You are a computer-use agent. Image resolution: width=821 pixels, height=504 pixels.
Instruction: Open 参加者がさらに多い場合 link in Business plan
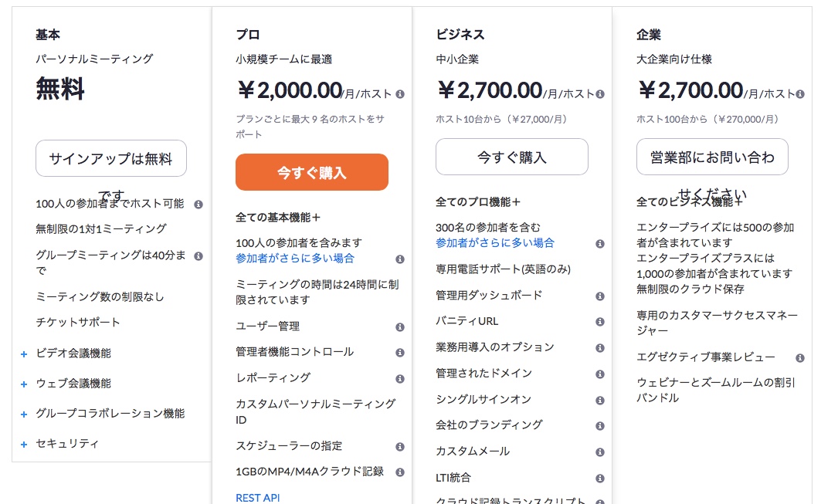pos(495,243)
